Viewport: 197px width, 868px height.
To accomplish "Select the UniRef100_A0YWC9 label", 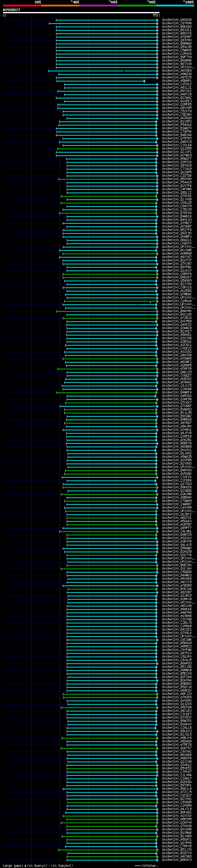I will pyautogui.click(x=177, y=155).
